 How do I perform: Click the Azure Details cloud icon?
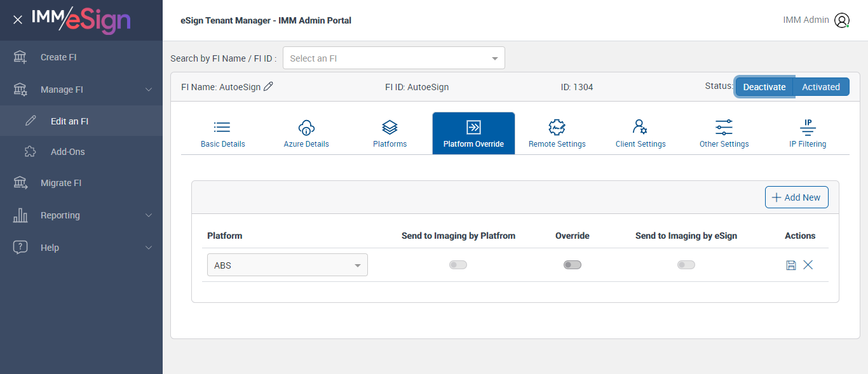coord(306,128)
